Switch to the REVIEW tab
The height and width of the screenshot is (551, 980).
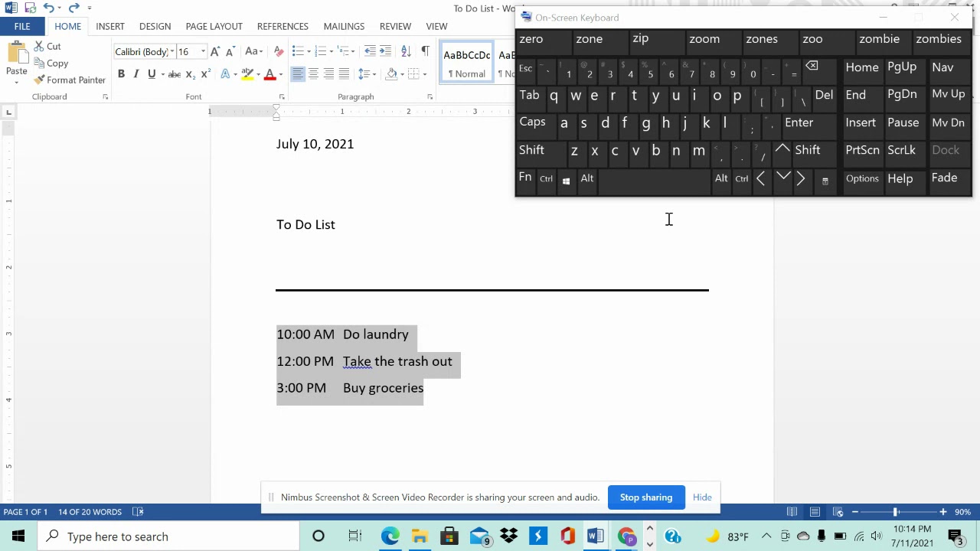tap(395, 27)
